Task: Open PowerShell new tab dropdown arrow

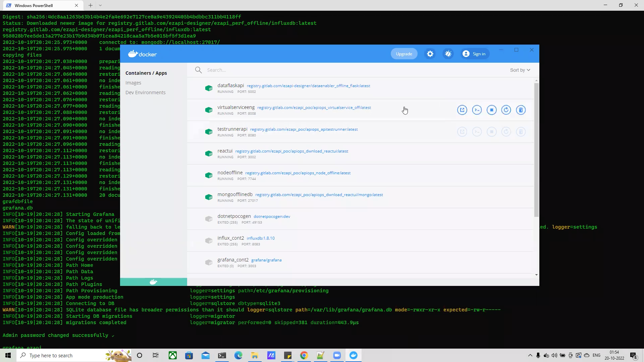Action: tap(100, 5)
